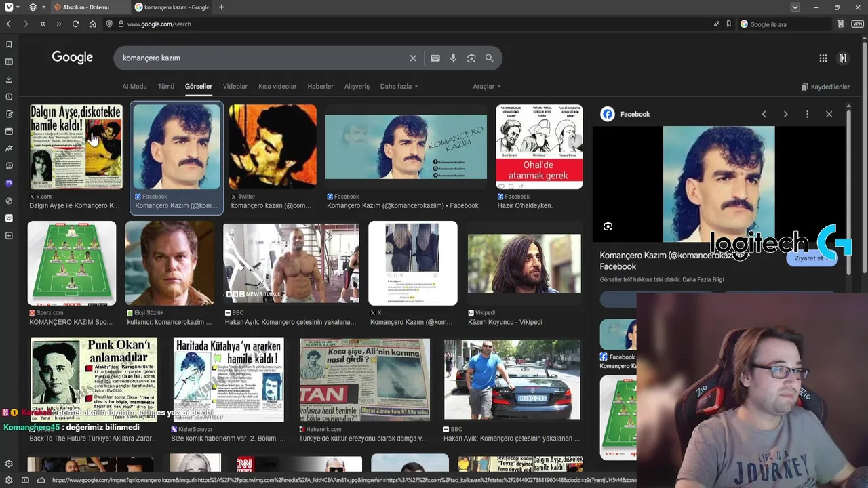This screenshot has height=488, width=868.
Task: Click the Ziyaret et button
Action: coord(812,258)
